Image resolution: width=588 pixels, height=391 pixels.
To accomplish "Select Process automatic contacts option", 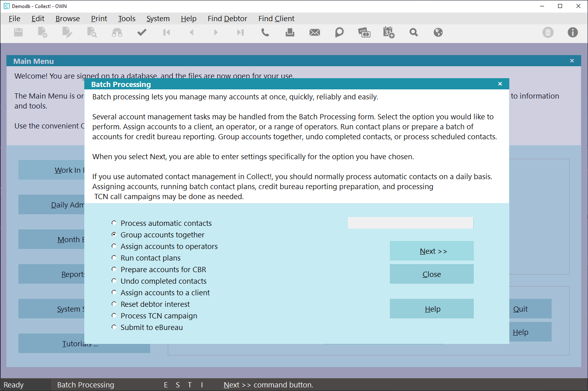I will point(162,223).
